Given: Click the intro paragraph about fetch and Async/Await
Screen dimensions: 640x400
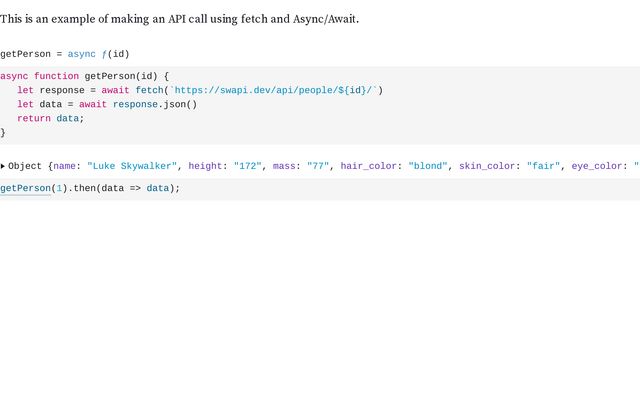Looking at the screenshot, I should [179, 19].
